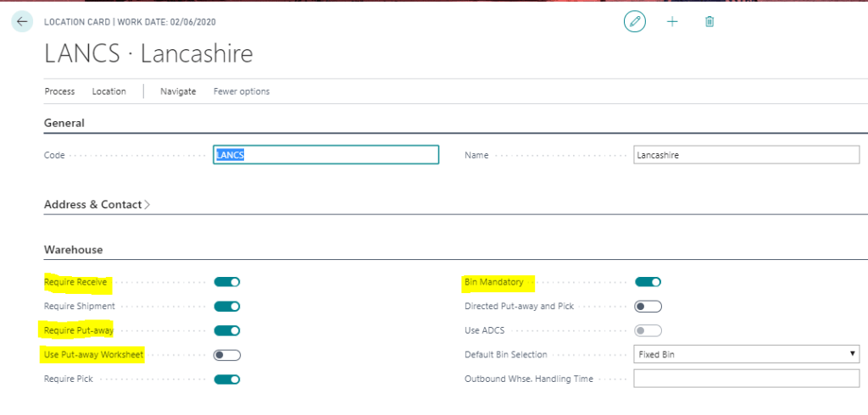Click Fewer options
Image resolution: width=868 pixels, height=415 pixels.
pyautogui.click(x=242, y=91)
